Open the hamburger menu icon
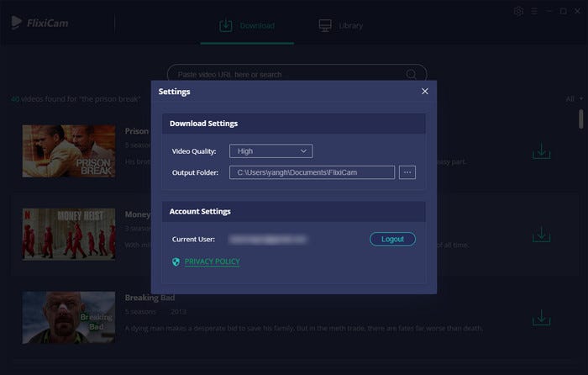The height and width of the screenshot is (375, 588). pos(534,12)
